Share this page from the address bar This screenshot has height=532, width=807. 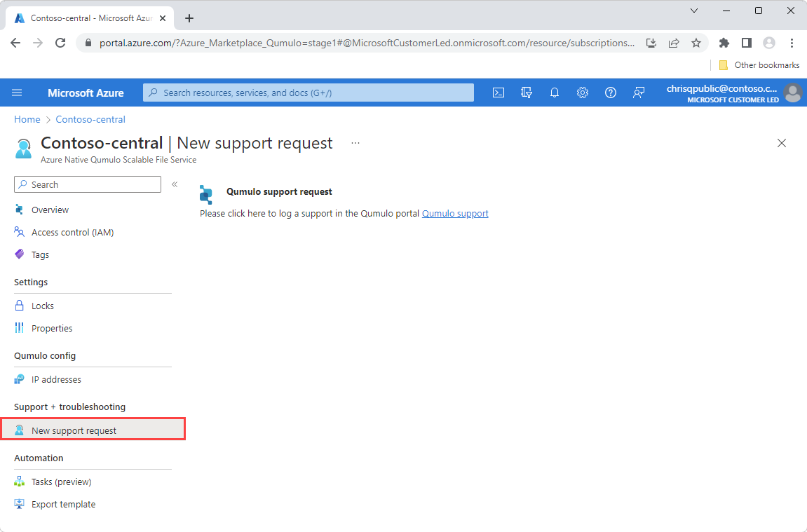(x=674, y=43)
